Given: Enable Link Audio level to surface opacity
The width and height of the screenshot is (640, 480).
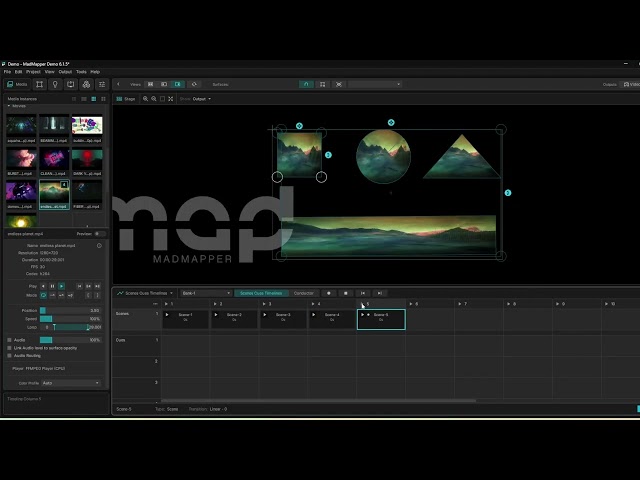Looking at the screenshot, I should pyautogui.click(x=9, y=348).
